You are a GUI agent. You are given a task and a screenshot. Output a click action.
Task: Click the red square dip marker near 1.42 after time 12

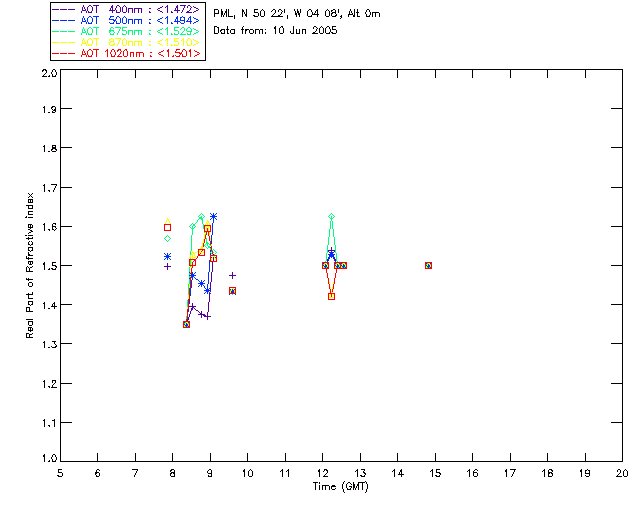coord(331,296)
